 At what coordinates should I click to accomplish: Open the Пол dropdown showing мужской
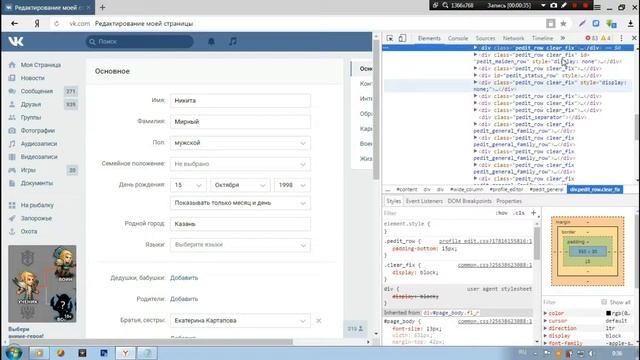click(240, 143)
